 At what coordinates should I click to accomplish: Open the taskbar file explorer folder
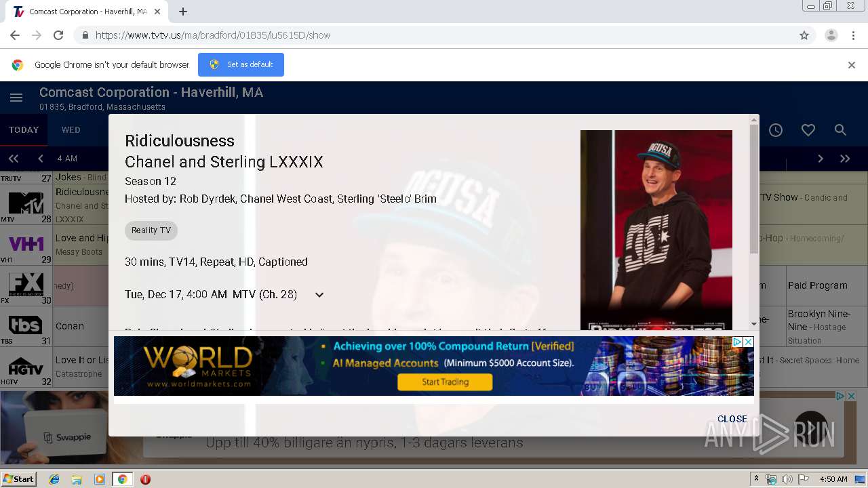[77, 479]
